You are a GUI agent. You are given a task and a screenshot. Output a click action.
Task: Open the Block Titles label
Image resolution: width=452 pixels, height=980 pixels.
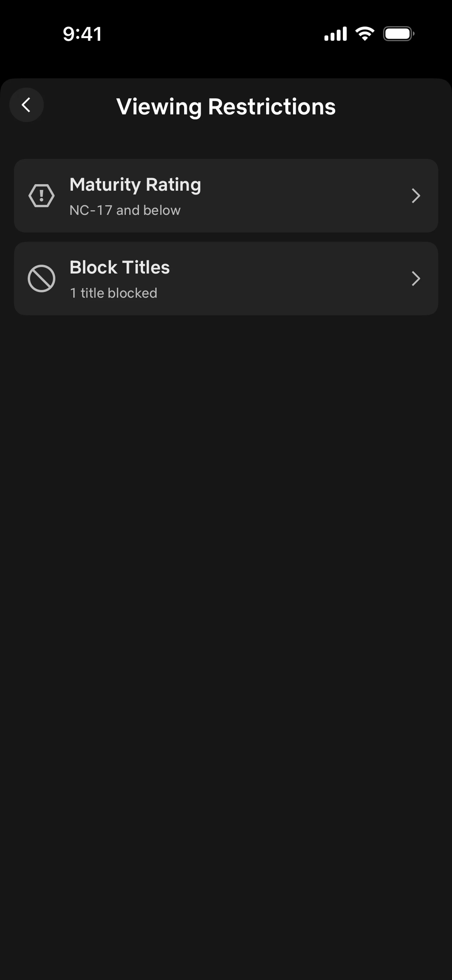119,267
